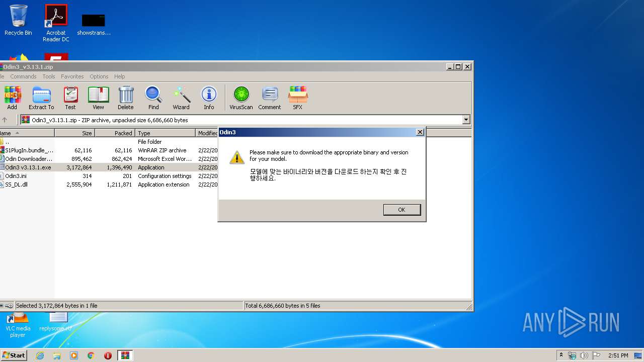This screenshot has height=362, width=644.
Task: Open Recycle Bin desktop icon
Action: (x=18, y=20)
